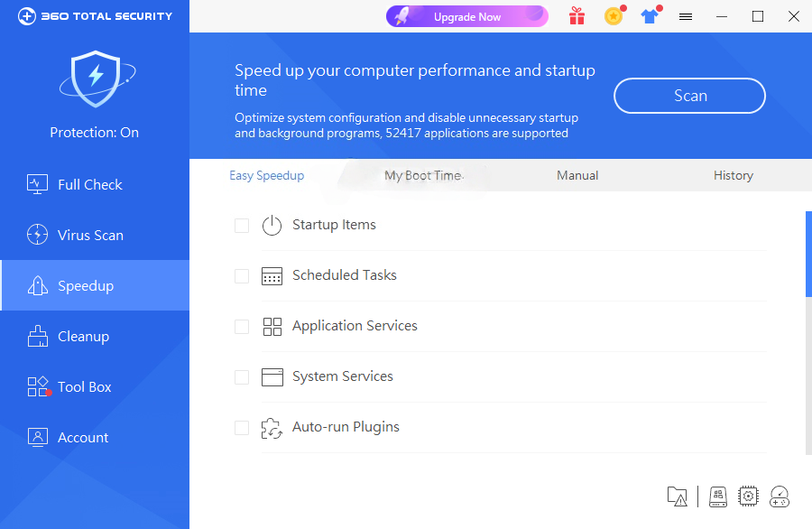The height and width of the screenshot is (529, 812).
Task: Click the folder warning icon at bottom
Action: click(677, 497)
